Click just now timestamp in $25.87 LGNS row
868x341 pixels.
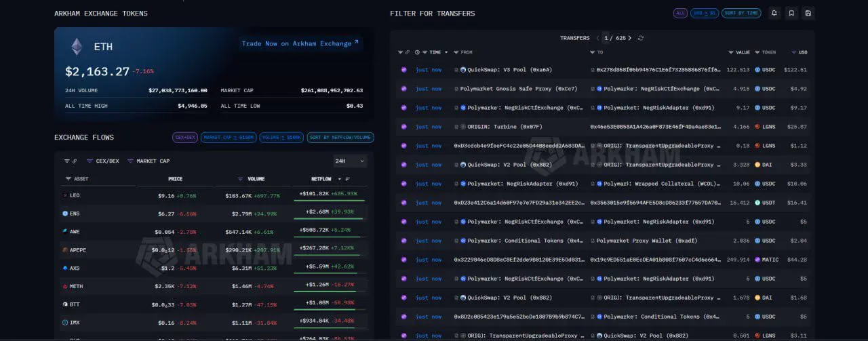click(429, 127)
